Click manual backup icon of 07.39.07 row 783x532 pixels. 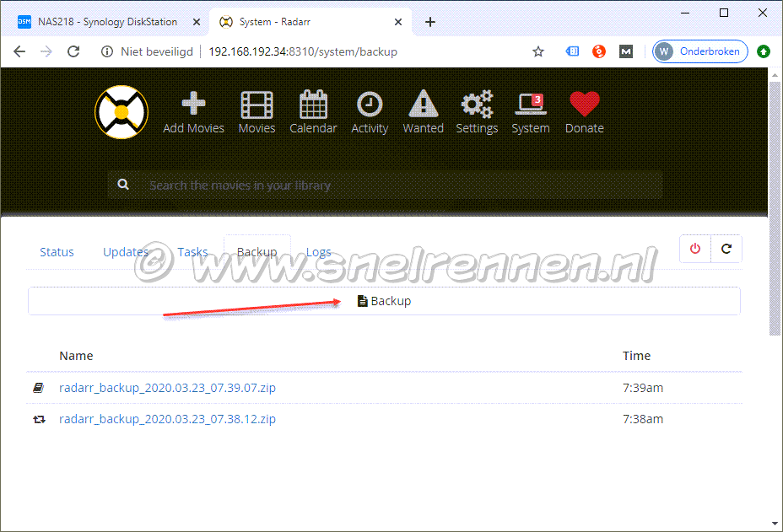coord(39,388)
